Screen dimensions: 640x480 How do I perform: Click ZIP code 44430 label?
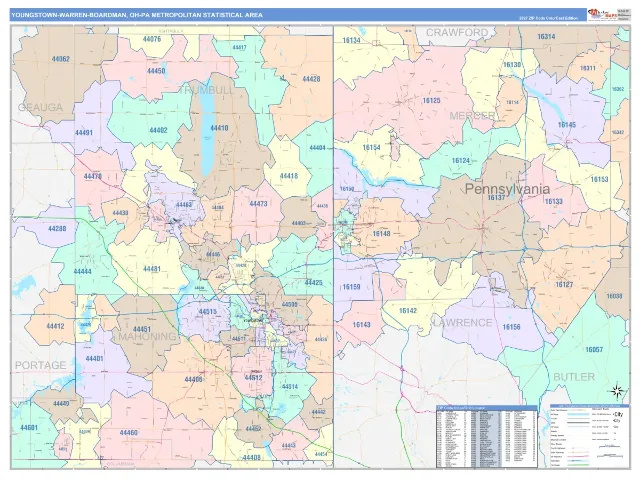coord(120,213)
